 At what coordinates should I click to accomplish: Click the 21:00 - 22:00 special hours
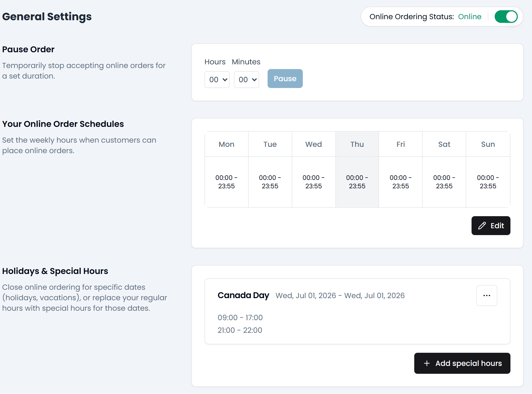(240, 330)
